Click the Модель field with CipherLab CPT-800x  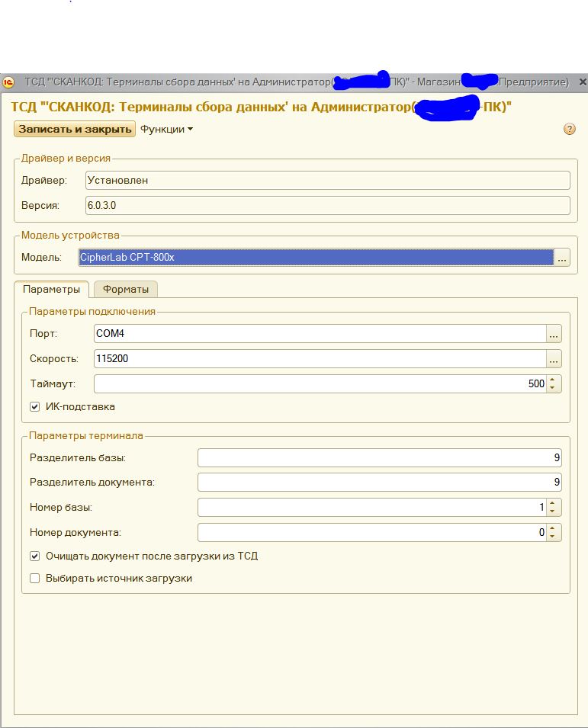pos(316,258)
